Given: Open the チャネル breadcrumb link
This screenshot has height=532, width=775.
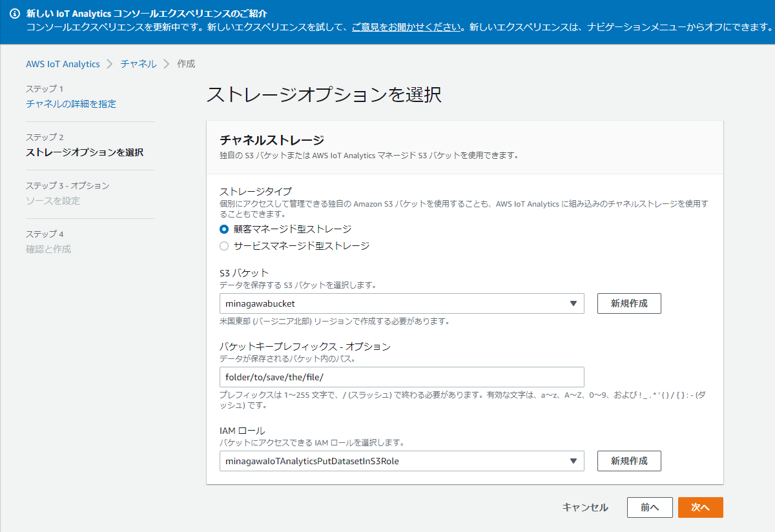Looking at the screenshot, I should (138, 64).
